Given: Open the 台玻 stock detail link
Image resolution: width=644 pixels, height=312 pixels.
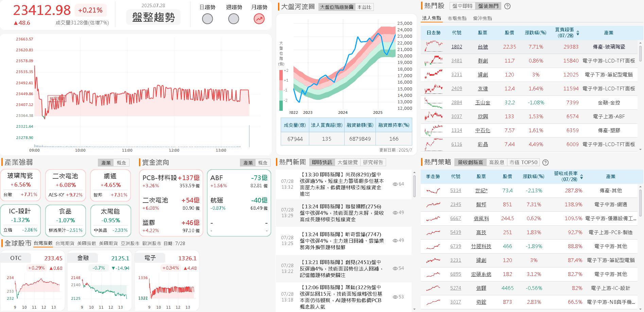Looking at the screenshot, I should pyautogui.click(x=483, y=47).
